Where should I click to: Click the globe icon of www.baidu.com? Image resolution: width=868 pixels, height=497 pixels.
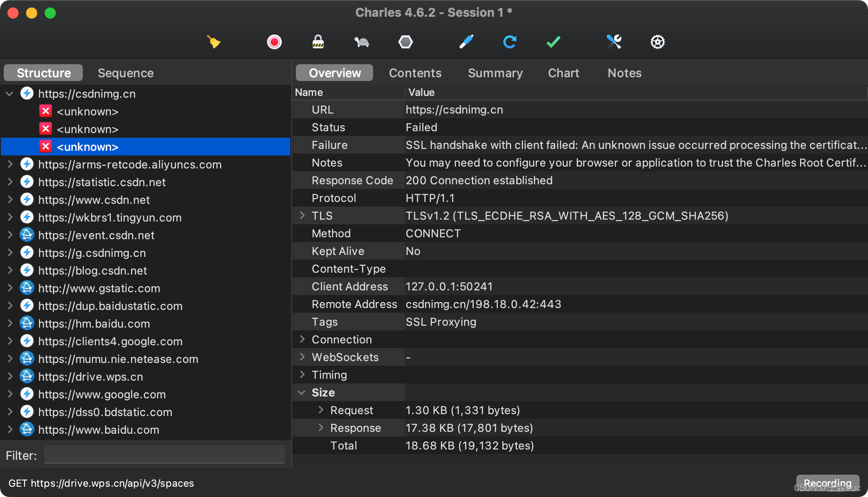(x=27, y=430)
